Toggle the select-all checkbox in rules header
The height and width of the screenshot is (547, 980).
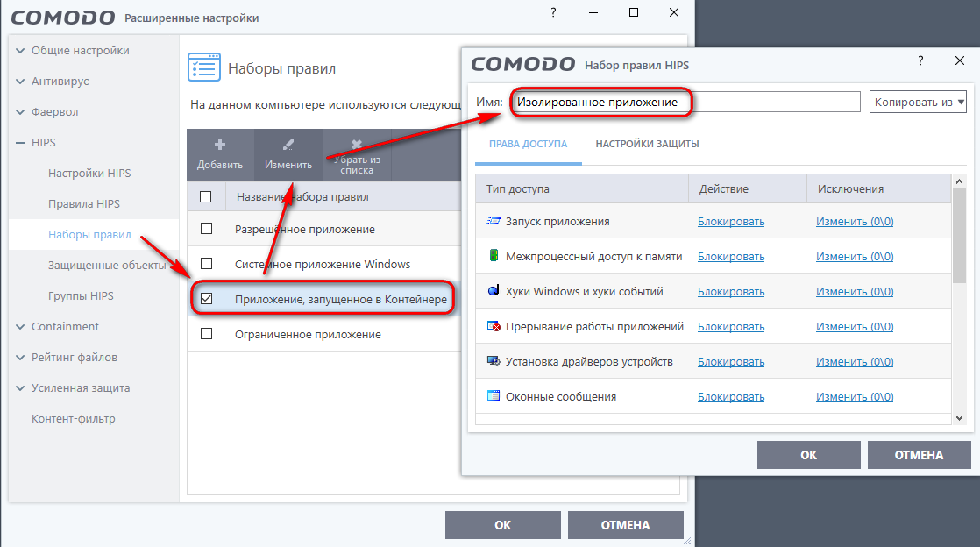click(206, 197)
